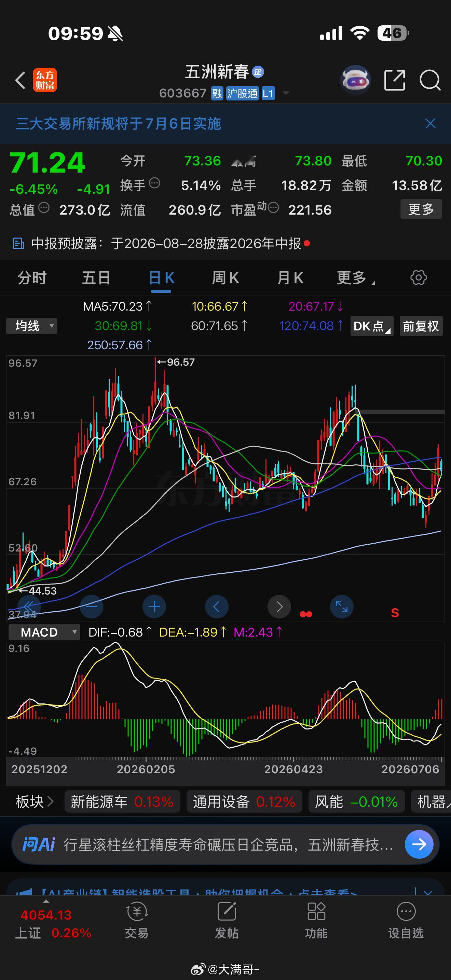Open the 均线 indicator dropdown

[x=32, y=326]
